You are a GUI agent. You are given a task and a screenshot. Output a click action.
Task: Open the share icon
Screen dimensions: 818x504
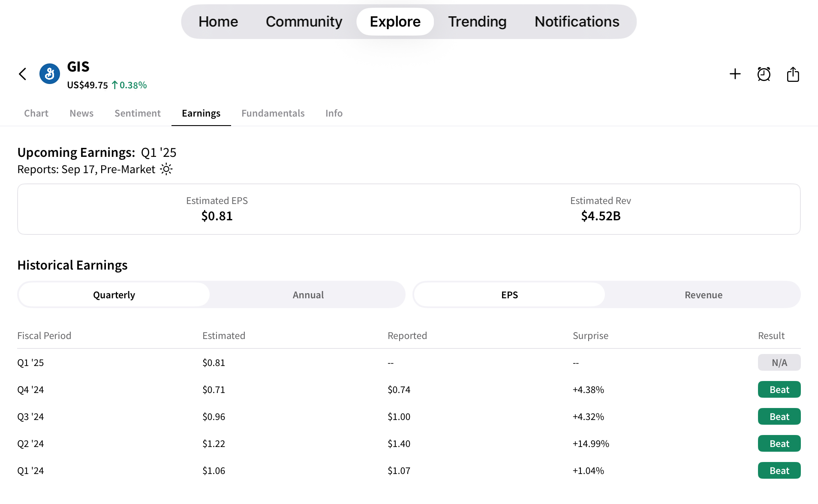pos(793,74)
